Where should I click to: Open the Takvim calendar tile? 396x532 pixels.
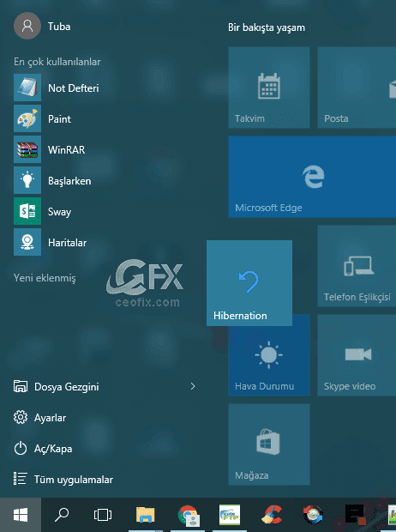coord(269,88)
